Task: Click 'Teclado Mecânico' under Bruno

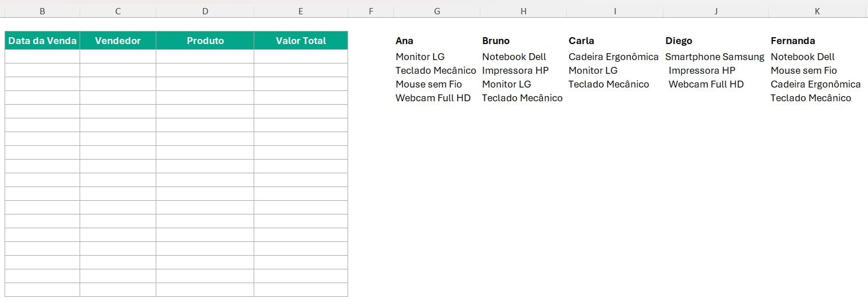Action: pos(522,98)
